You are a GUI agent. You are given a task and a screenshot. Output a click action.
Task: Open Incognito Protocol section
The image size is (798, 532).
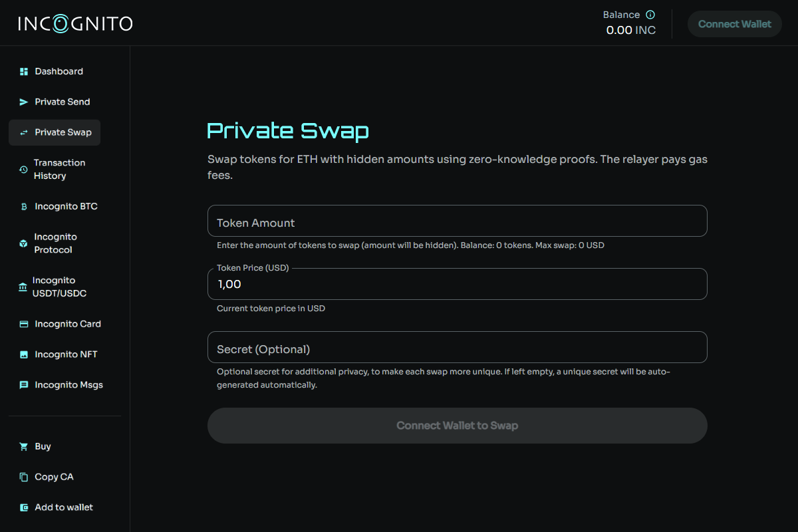click(55, 243)
